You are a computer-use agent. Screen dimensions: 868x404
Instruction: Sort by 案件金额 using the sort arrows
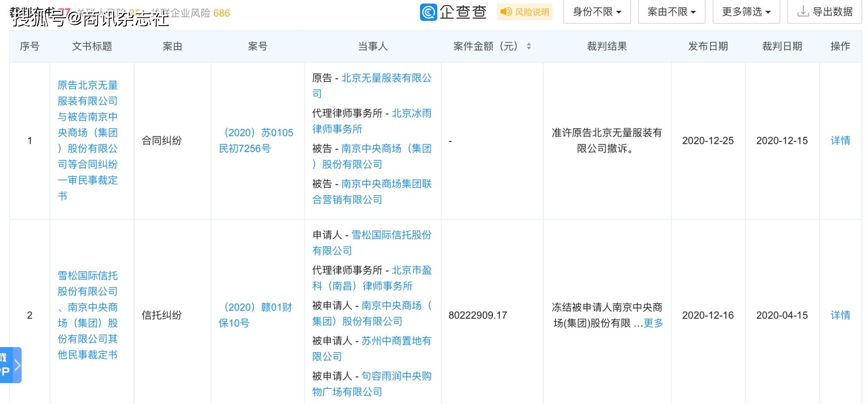(x=529, y=46)
